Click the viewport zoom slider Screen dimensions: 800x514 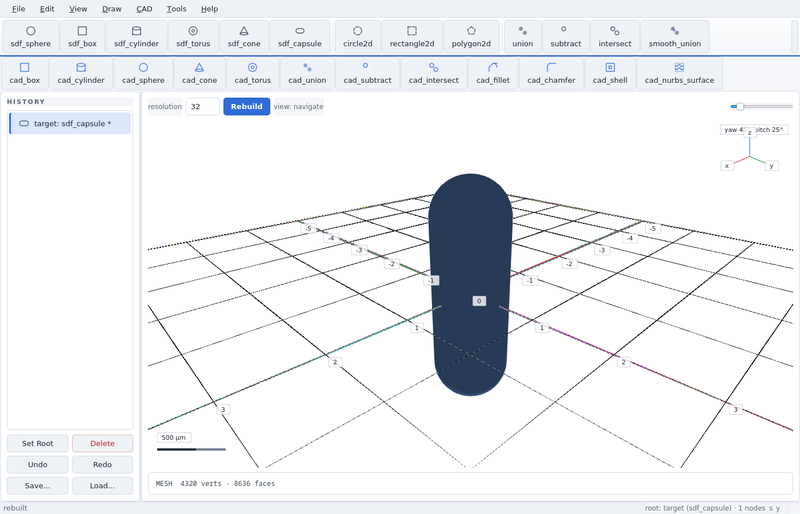click(761, 106)
